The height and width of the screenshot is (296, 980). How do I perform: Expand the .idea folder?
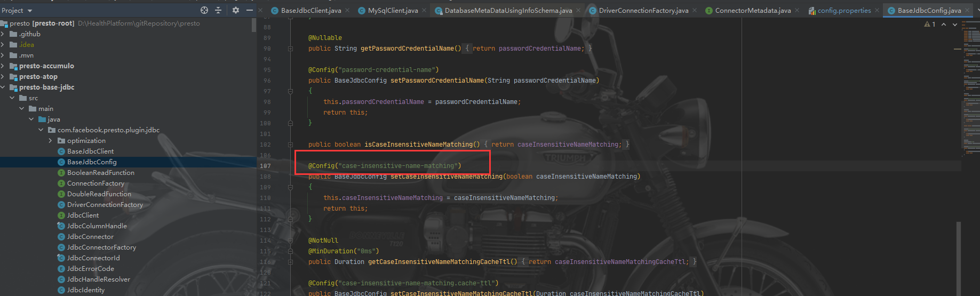coord(3,45)
